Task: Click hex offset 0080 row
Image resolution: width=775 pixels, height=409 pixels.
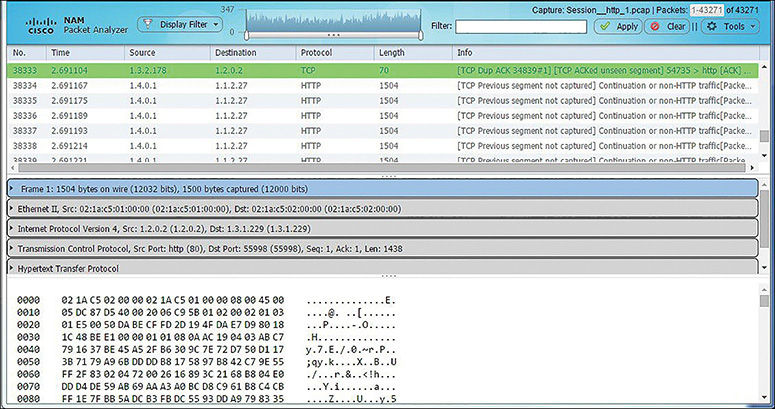Action: (206, 398)
